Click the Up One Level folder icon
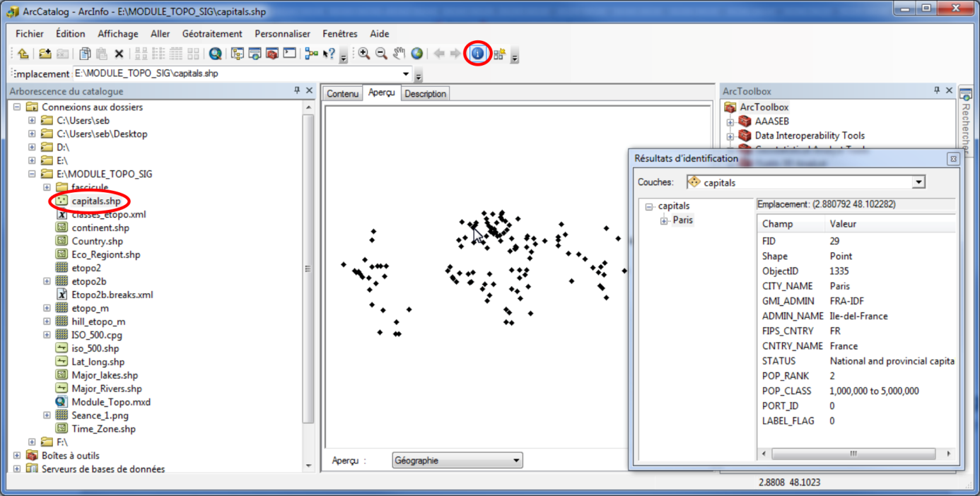The width and height of the screenshot is (980, 496). pos(23,54)
